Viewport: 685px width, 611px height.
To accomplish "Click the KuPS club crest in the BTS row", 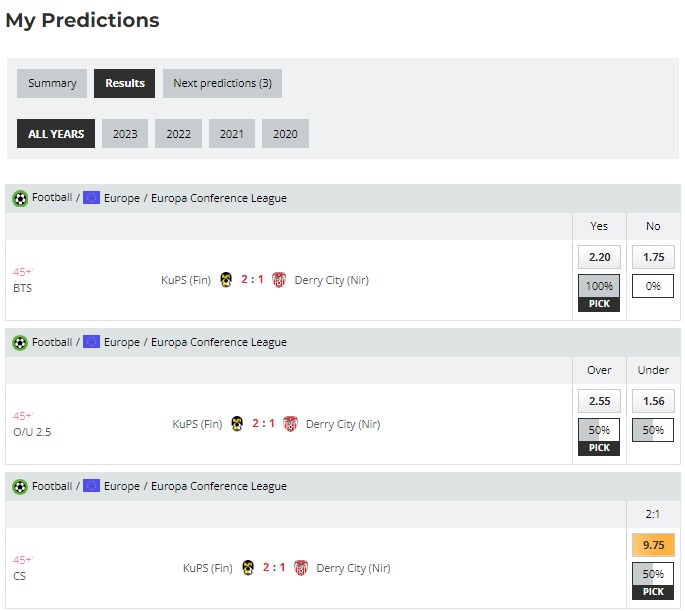I will point(226,280).
